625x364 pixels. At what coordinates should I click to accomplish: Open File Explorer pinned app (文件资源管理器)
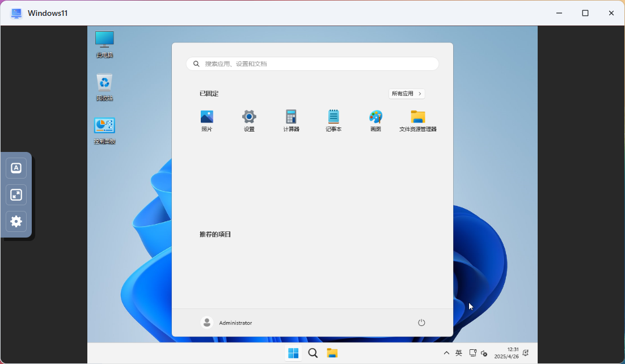tap(418, 120)
